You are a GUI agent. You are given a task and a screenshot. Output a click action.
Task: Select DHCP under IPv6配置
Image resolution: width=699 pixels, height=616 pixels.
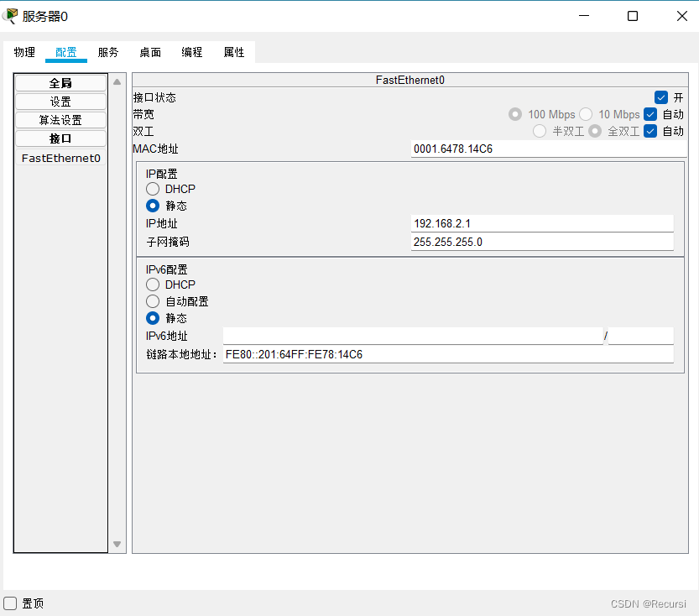pos(153,285)
